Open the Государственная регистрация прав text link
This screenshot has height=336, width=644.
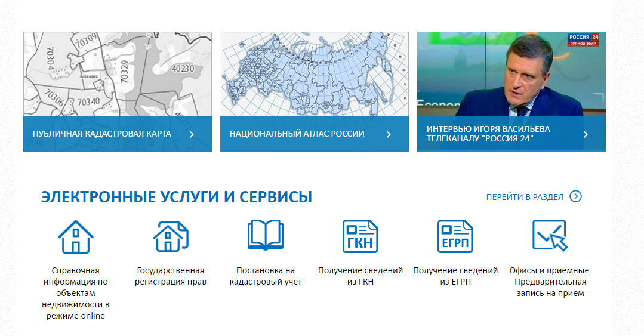coord(171,276)
